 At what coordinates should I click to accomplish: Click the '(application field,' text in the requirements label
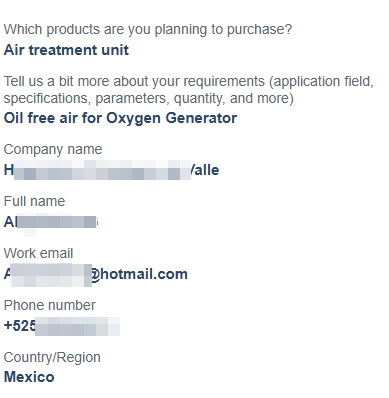(x=321, y=82)
